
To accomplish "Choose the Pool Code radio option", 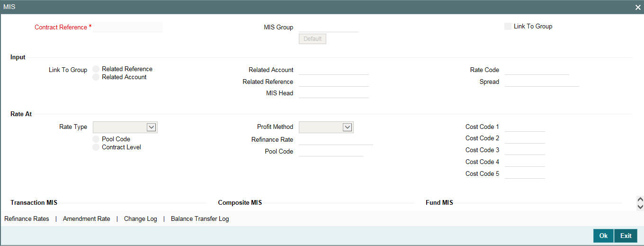I will coord(96,139).
